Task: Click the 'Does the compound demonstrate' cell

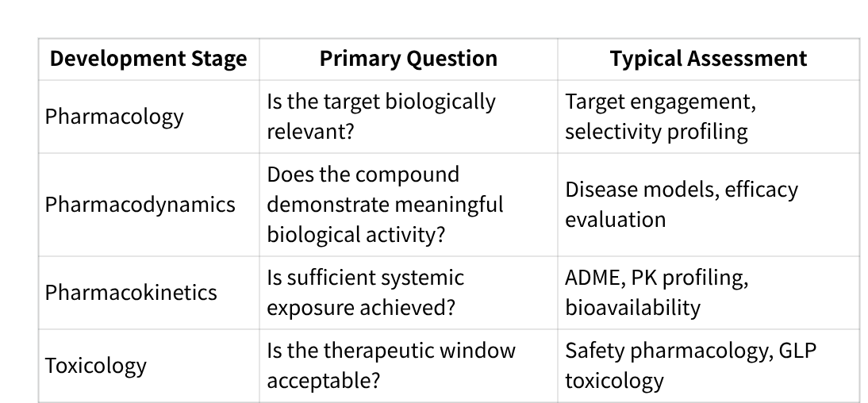Action: tap(409, 204)
